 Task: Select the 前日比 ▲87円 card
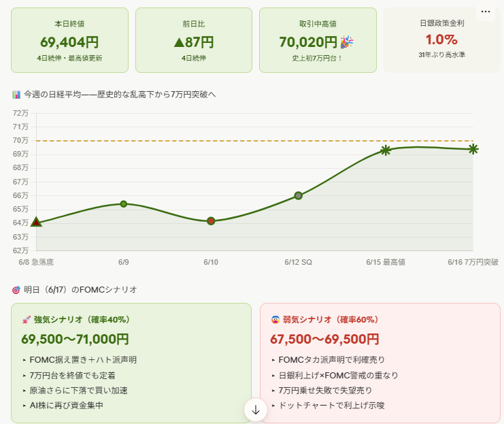[x=194, y=40]
